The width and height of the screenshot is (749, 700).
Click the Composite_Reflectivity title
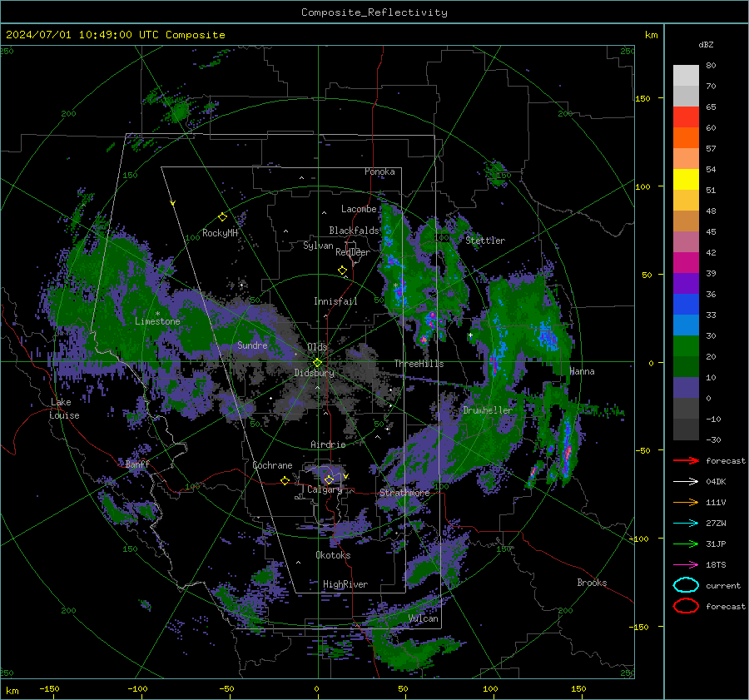tap(374, 12)
